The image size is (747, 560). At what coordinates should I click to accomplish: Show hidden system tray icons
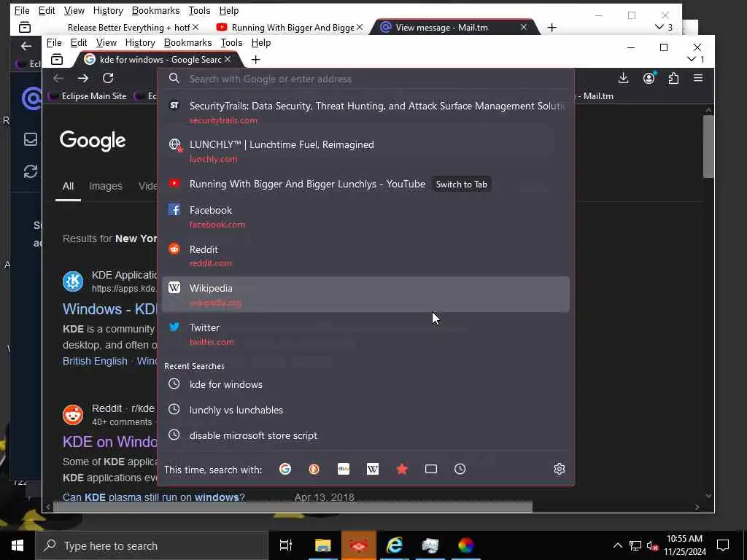(x=617, y=545)
